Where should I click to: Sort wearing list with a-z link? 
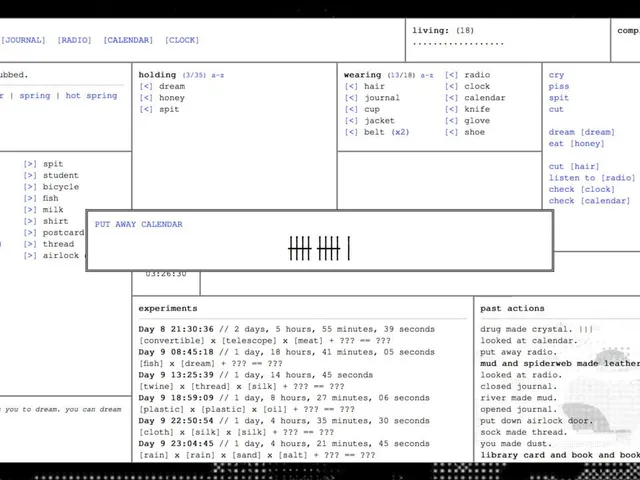coord(427,76)
